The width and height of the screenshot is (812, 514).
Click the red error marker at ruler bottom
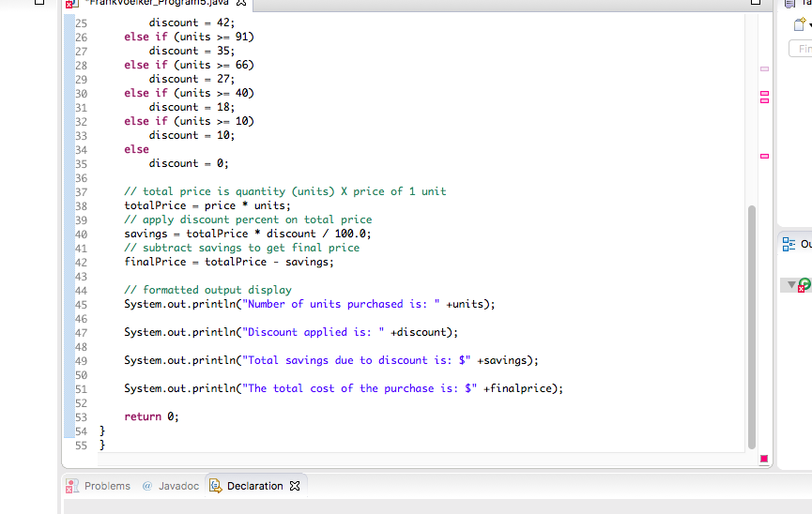[763, 459]
